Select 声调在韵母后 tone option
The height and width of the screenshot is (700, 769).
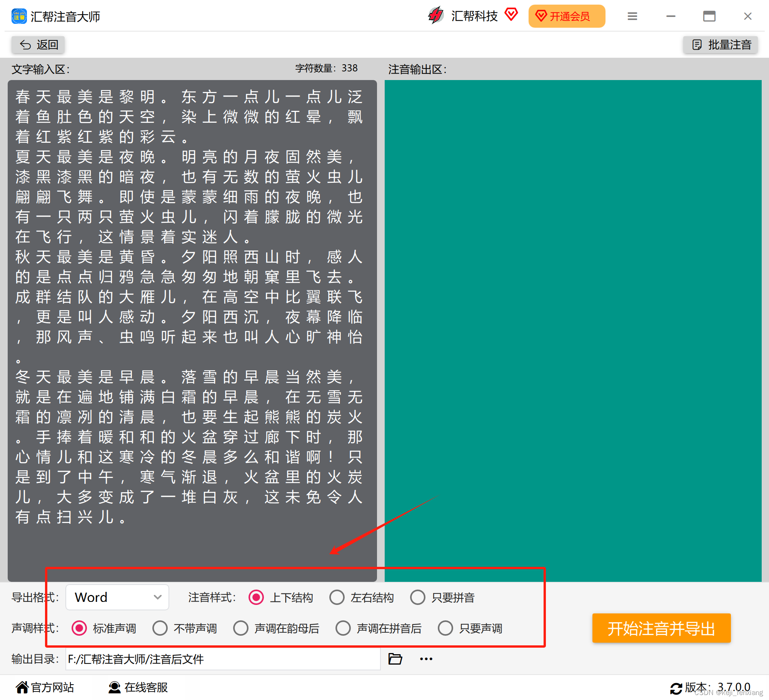click(241, 628)
